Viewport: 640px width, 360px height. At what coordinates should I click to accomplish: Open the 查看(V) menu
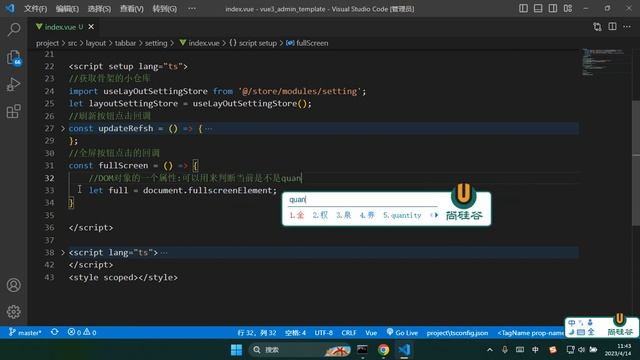(x=131, y=9)
